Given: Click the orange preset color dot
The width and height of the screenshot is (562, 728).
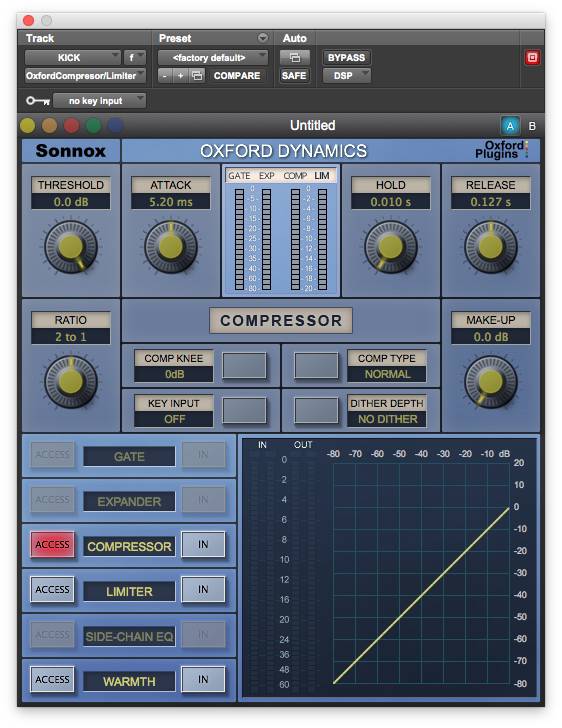Looking at the screenshot, I should pyautogui.click(x=49, y=125).
